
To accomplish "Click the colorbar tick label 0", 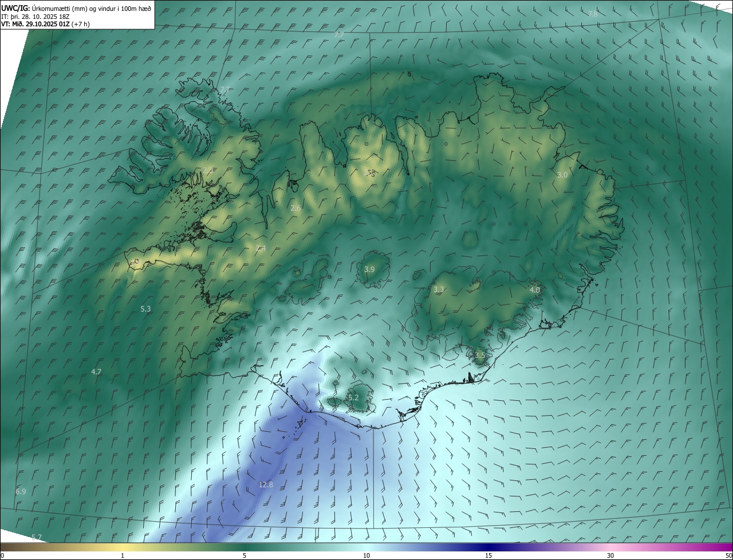I will tap(2, 555).
